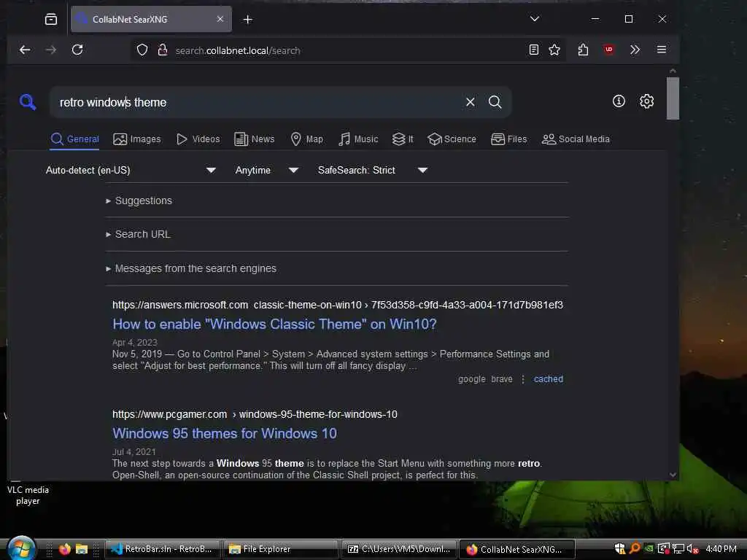Go forward with the forward arrow
Screen dimensions: 747x560
(51, 50)
